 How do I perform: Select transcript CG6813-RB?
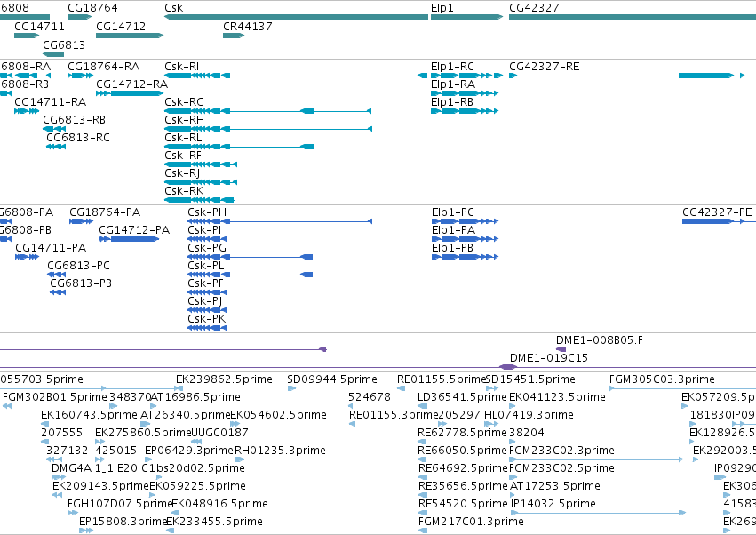(x=74, y=120)
